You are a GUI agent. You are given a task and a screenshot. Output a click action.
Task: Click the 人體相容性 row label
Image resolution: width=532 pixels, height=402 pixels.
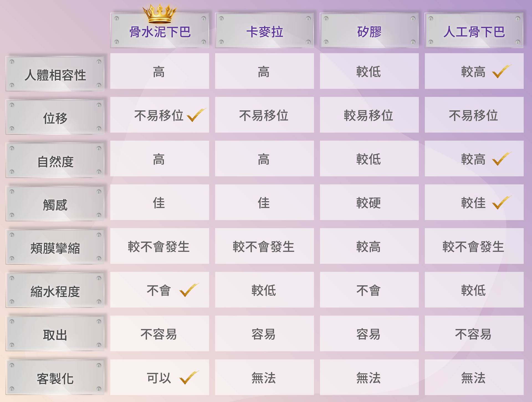(55, 75)
